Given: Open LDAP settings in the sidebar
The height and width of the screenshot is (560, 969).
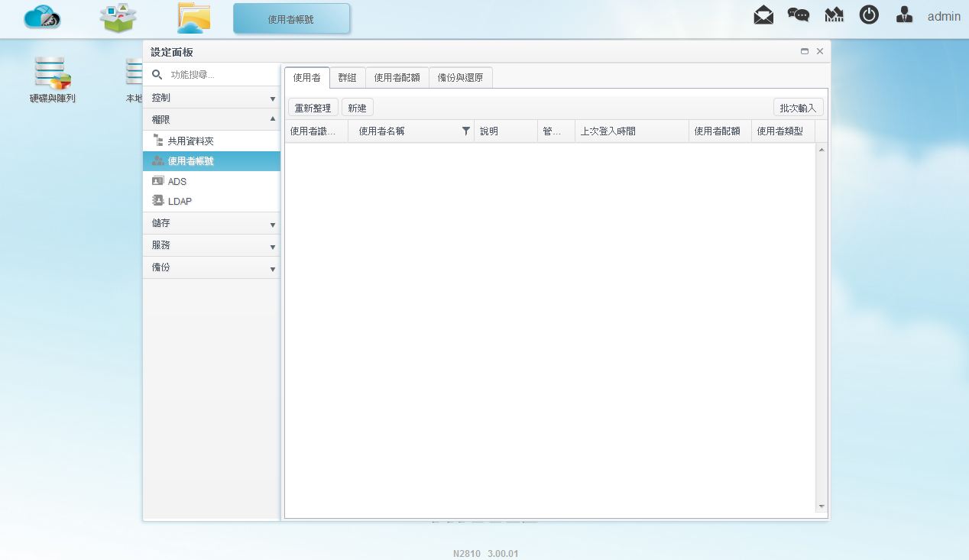Looking at the screenshot, I should (212, 201).
